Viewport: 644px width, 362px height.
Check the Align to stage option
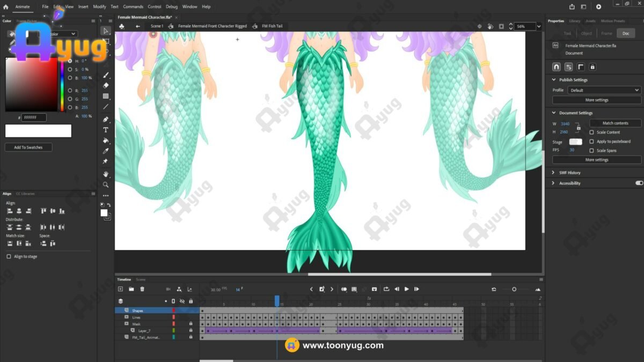click(9, 257)
